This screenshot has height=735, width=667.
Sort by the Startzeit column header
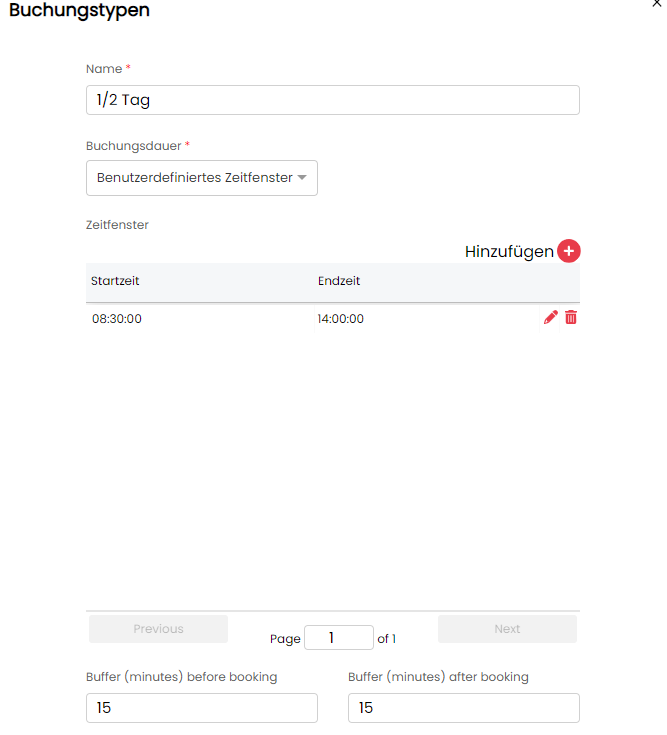pyautogui.click(x=115, y=281)
